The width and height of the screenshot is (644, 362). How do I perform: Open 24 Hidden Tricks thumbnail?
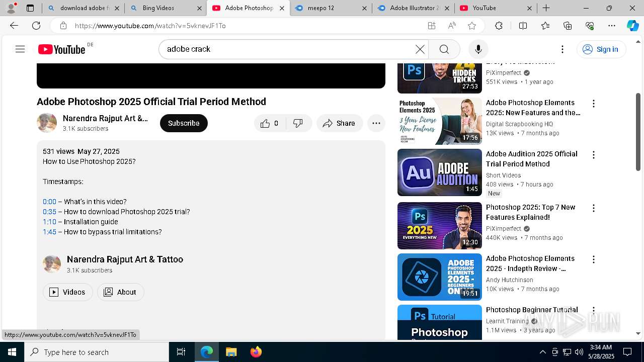(x=440, y=78)
